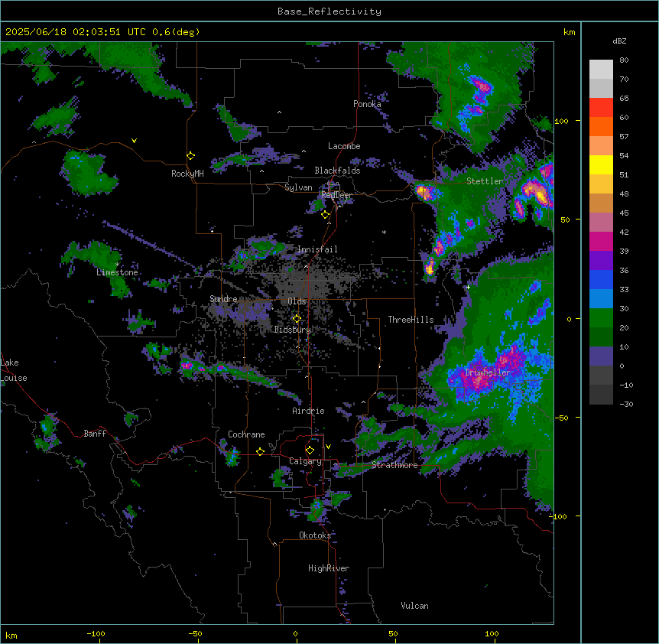Select the light gray swatch near 80 dBZ

[601, 70]
